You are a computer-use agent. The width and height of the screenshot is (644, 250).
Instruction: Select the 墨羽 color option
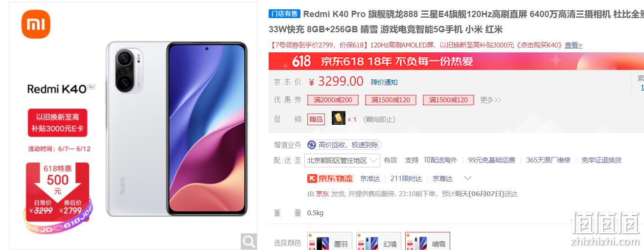tap(330, 243)
